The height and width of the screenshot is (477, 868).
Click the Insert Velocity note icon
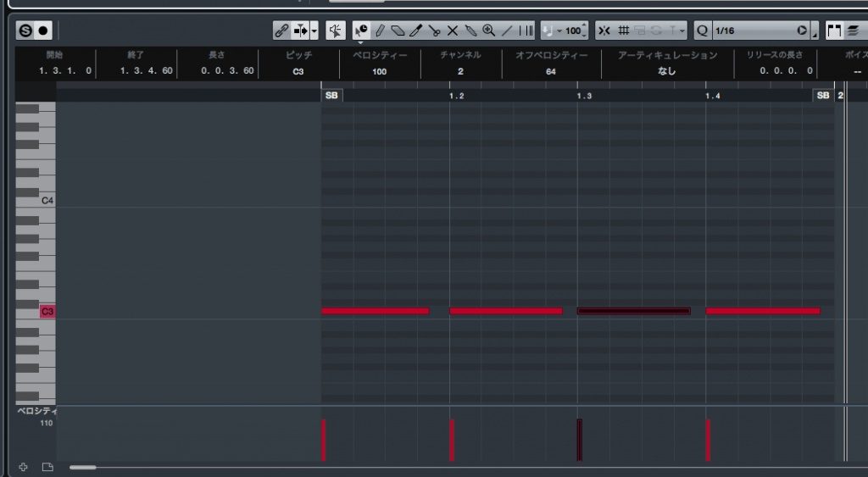pos(548,31)
